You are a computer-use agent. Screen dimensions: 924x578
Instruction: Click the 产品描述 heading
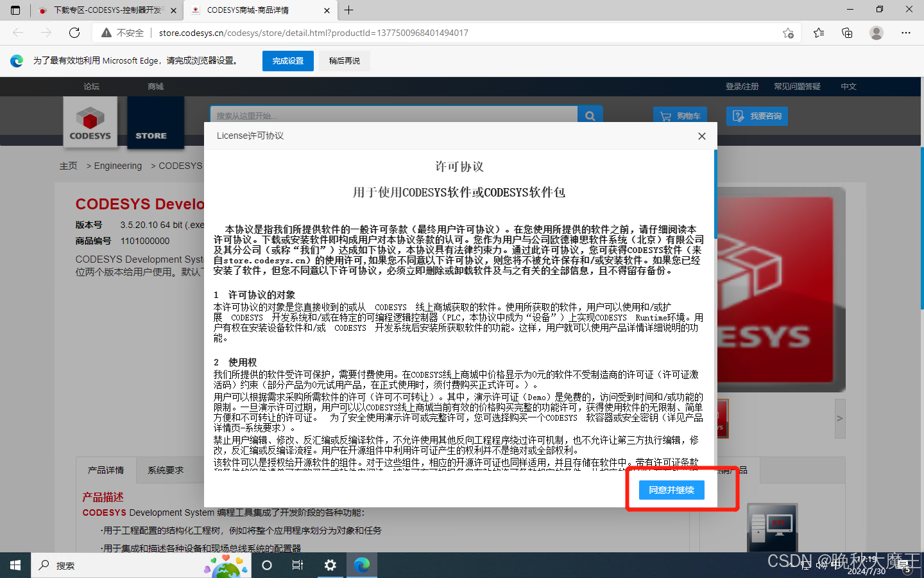point(103,497)
